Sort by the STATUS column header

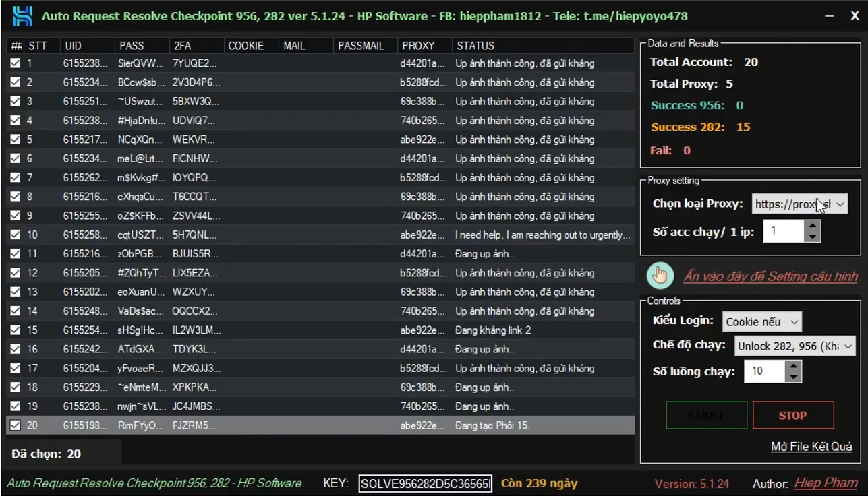pyautogui.click(x=475, y=46)
